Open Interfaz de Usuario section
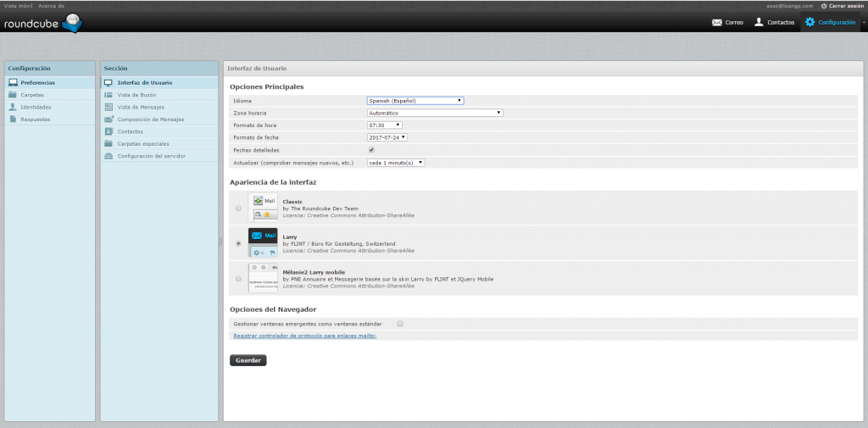Image resolution: width=868 pixels, height=428 pixels. (x=159, y=83)
